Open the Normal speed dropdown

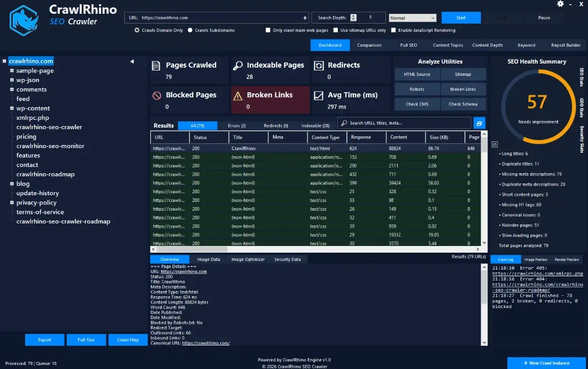[412, 18]
